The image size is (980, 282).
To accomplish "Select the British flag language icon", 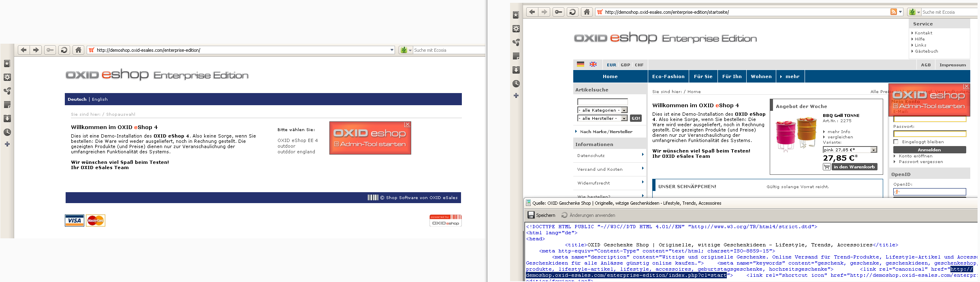I will pos(593,64).
